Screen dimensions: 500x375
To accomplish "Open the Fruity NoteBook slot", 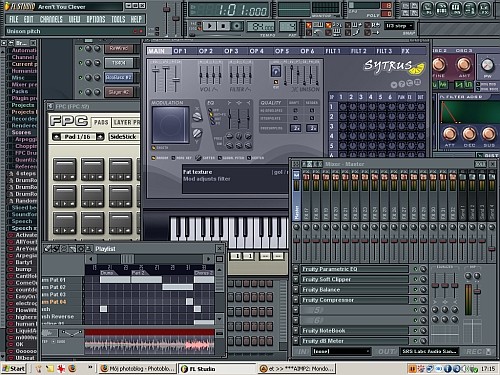I will [x=354, y=331].
